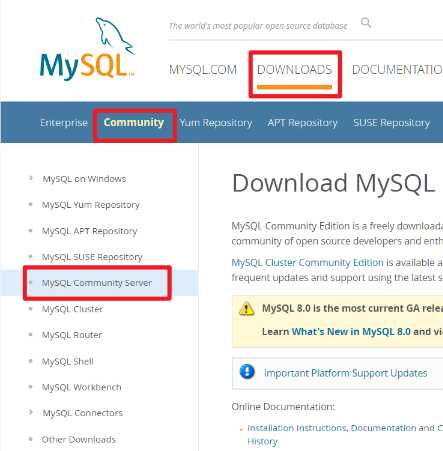Image resolution: width=443 pixels, height=451 pixels.
Task: Open MySQL Yum Repository sidebar link
Action: (x=91, y=205)
